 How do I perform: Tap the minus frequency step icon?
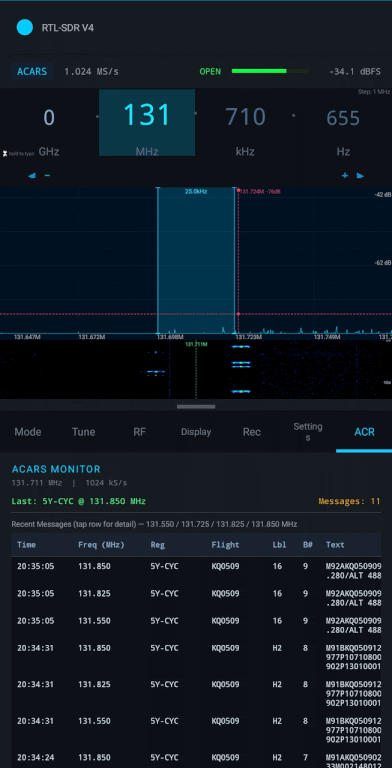coord(47,175)
